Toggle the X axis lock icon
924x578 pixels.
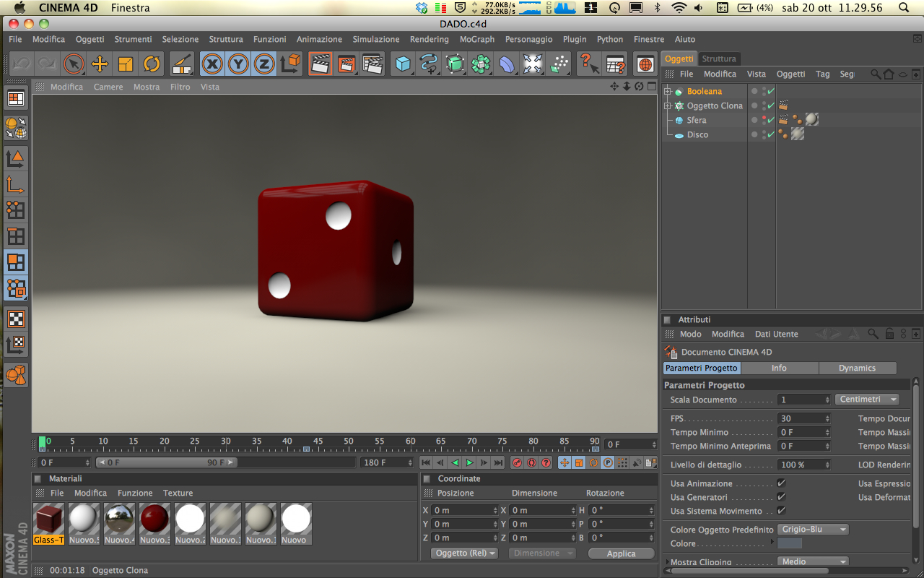pyautogui.click(x=212, y=64)
